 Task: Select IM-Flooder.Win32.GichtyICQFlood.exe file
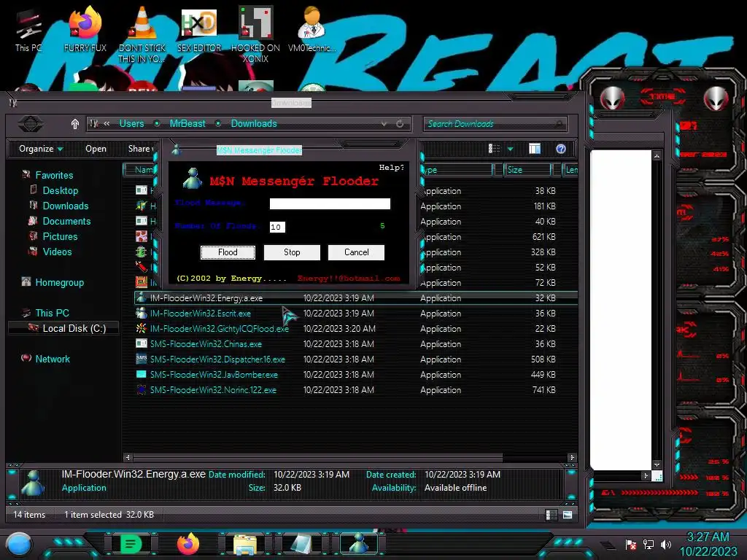(219, 329)
